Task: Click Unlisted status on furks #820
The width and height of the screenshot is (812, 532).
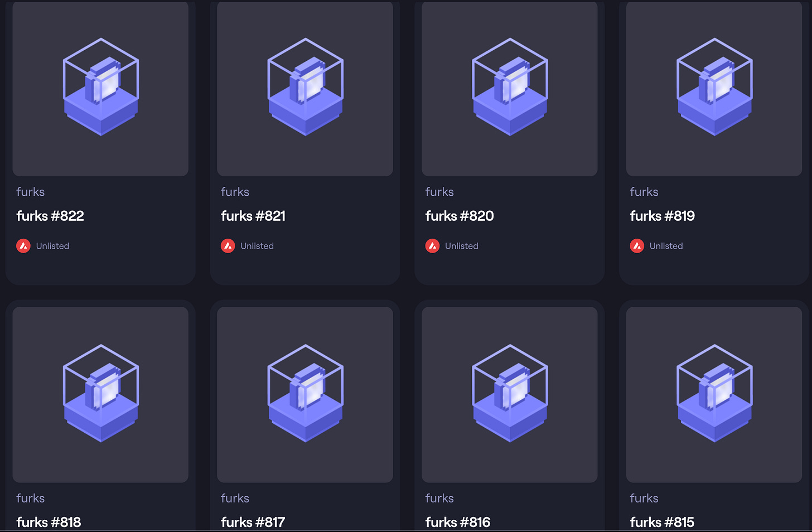Action: [462, 246]
